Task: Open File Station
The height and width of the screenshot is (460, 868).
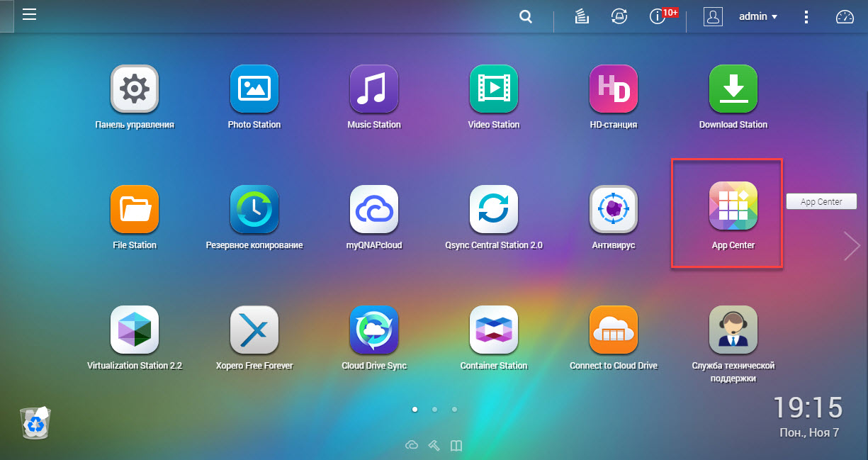Action: (135, 210)
